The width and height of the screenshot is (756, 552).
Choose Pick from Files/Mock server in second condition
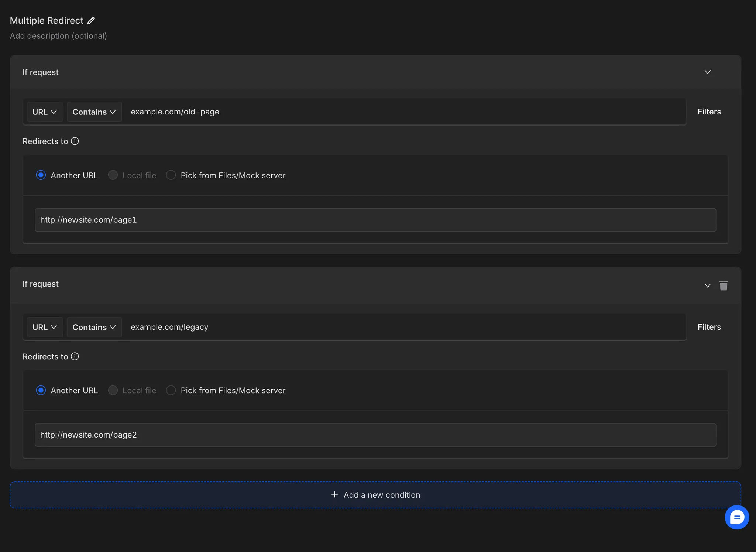point(171,390)
